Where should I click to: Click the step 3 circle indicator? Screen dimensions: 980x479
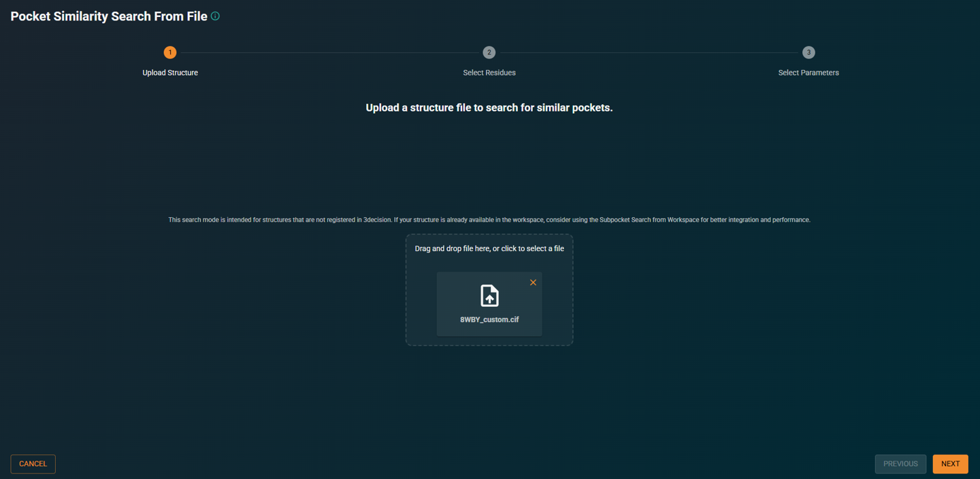click(808, 52)
